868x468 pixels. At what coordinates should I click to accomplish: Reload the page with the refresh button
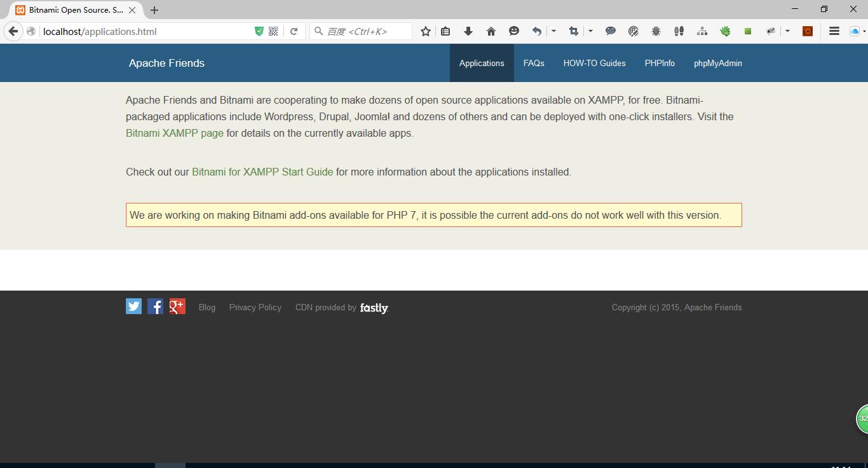pyautogui.click(x=294, y=31)
